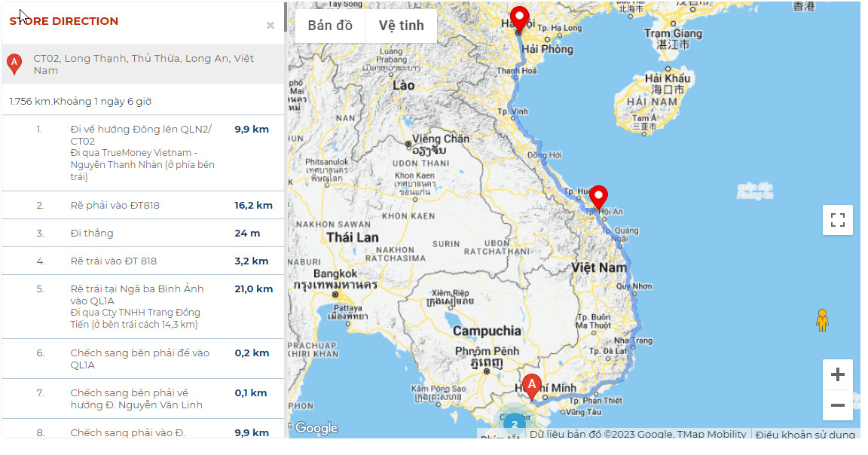The image size is (868, 455).
Task: Click the blue cluster marker labeled 2
Action: (x=514, y=424)
